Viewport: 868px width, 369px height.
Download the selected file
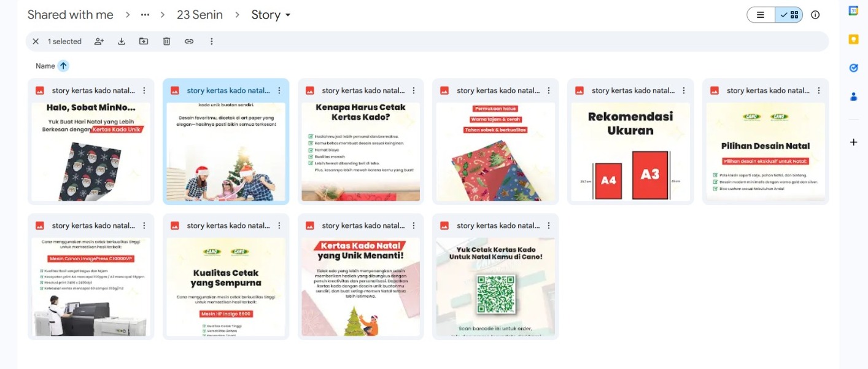[x=122, y=41]
